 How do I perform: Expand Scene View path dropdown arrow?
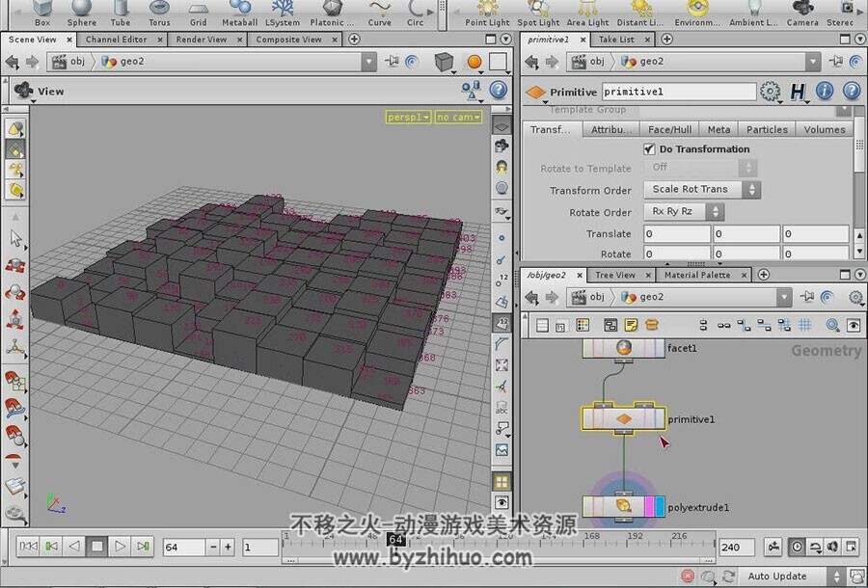point(368,62)
